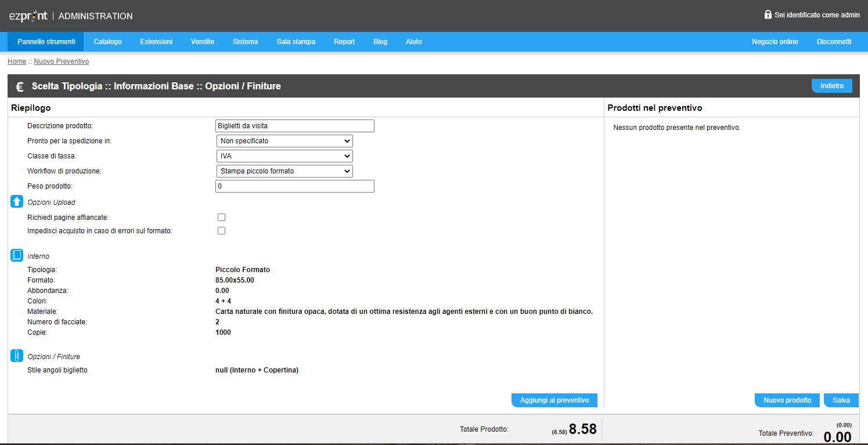Click the Opzioni / Finiture paperclip icon
This screenshot has height=445, width=868.
click(x=17, y=356)
